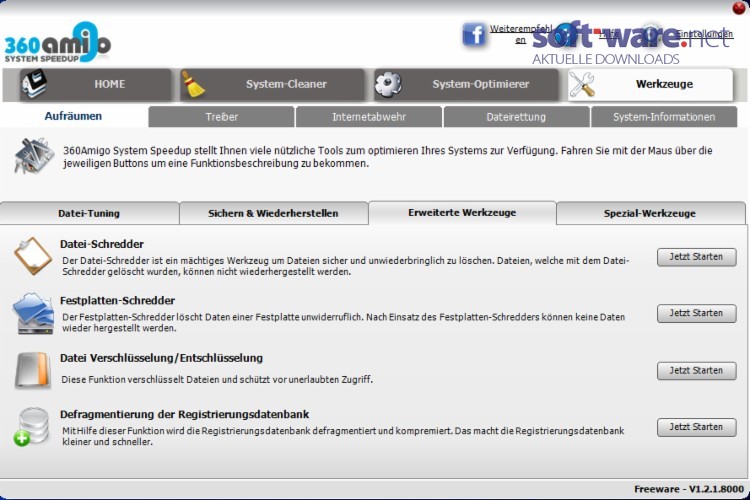This screenshot has width=750, height=500.
Task: Start registry defragmentation with Jetzt Starten
Action: (x=696, y=427)
